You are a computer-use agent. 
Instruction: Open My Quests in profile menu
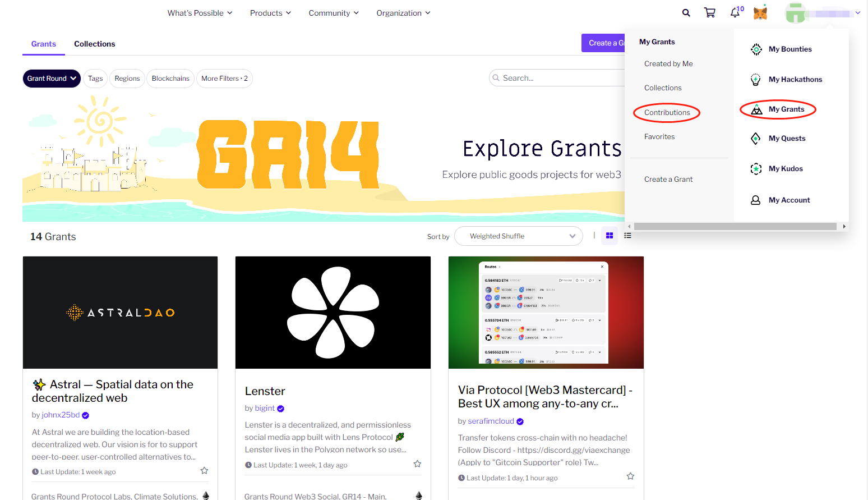pos(787,139)
